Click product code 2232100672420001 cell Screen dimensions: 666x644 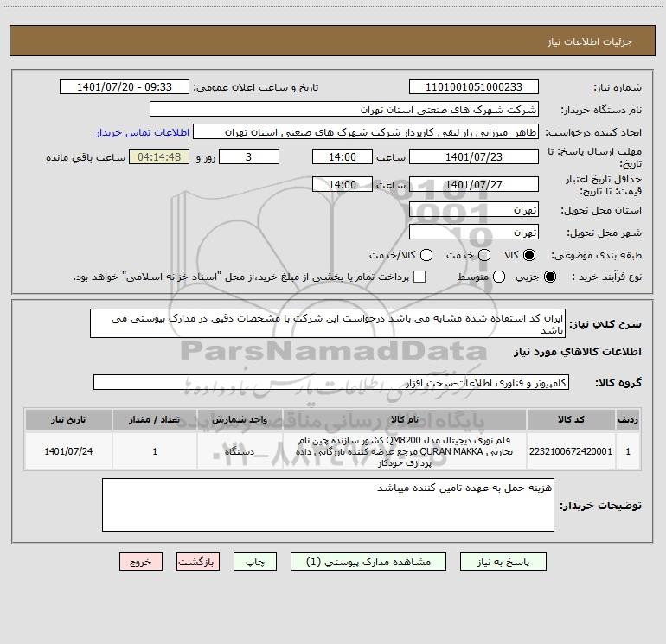click(x=571, y=451)
